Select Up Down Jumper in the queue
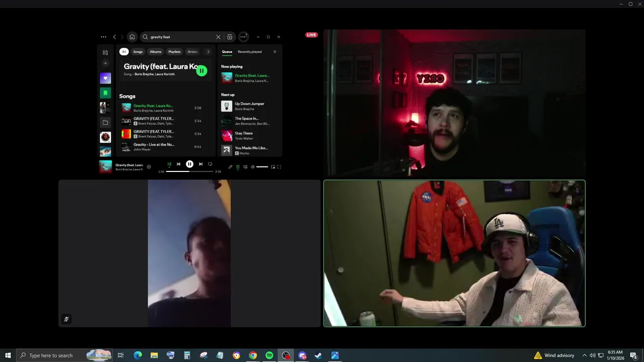Image resolution: width=644 pixels, height=362 pixels. 250,106
